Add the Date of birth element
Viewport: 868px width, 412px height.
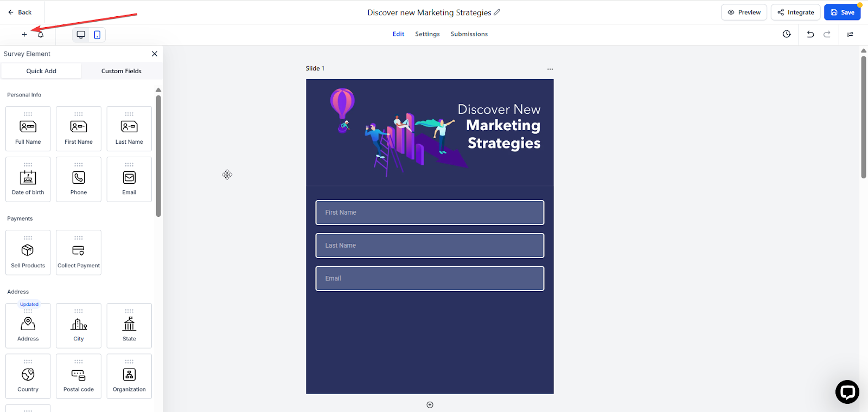tap(28, 179)
